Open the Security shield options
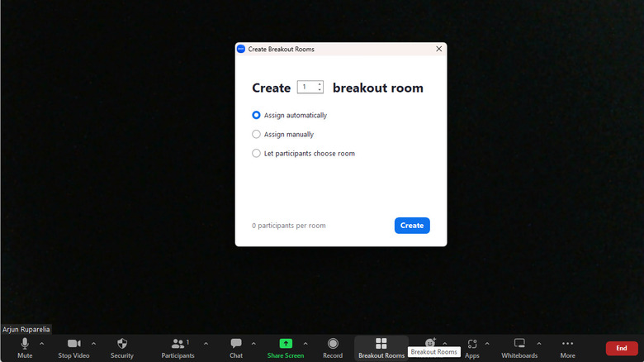 point(122,348)
